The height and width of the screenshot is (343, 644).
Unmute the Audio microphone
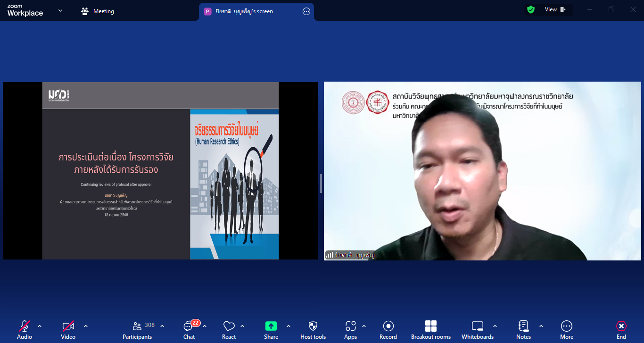pos(25,329)
